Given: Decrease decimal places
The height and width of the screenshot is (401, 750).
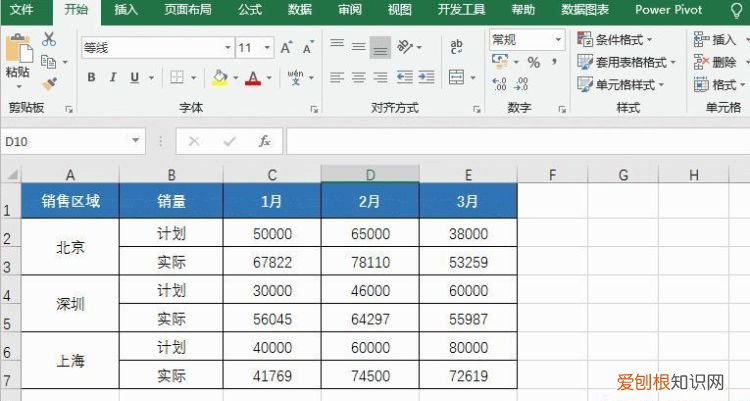Looking at the screenshot, I should pyautogui.click(x=521, y=84).
